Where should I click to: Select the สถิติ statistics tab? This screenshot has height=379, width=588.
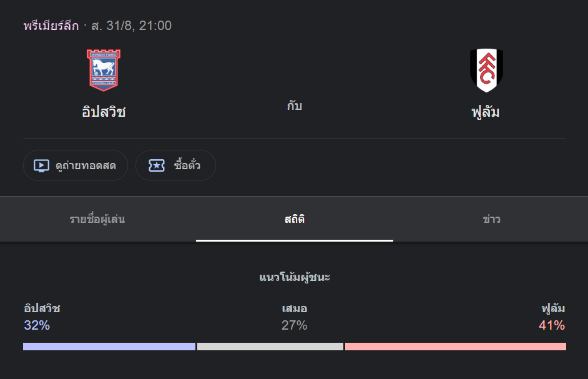click(295, 219)
